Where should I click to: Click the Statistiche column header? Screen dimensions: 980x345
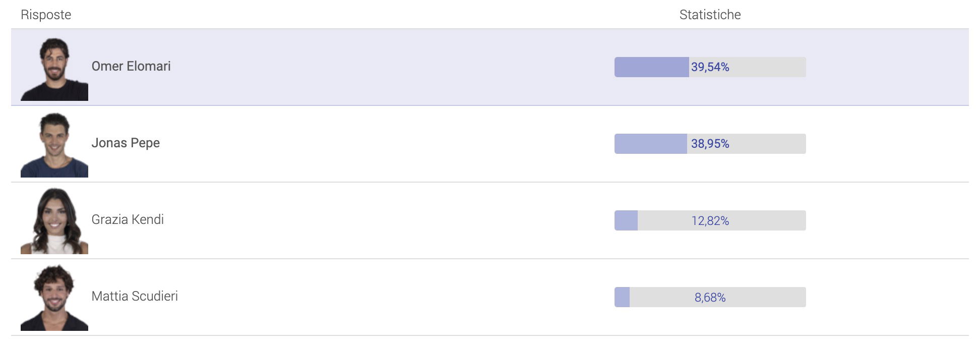(710, 15)
